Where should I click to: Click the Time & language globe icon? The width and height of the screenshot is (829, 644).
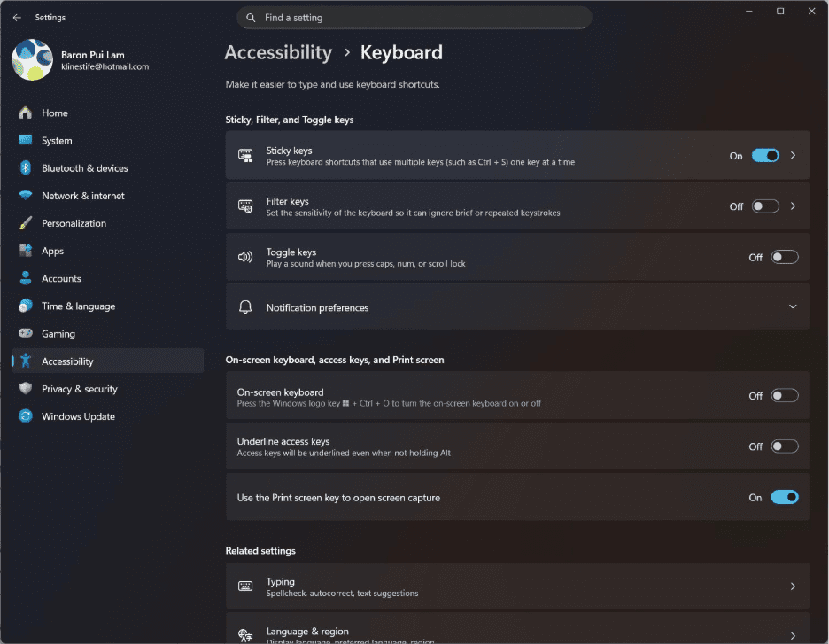point(26,306)
